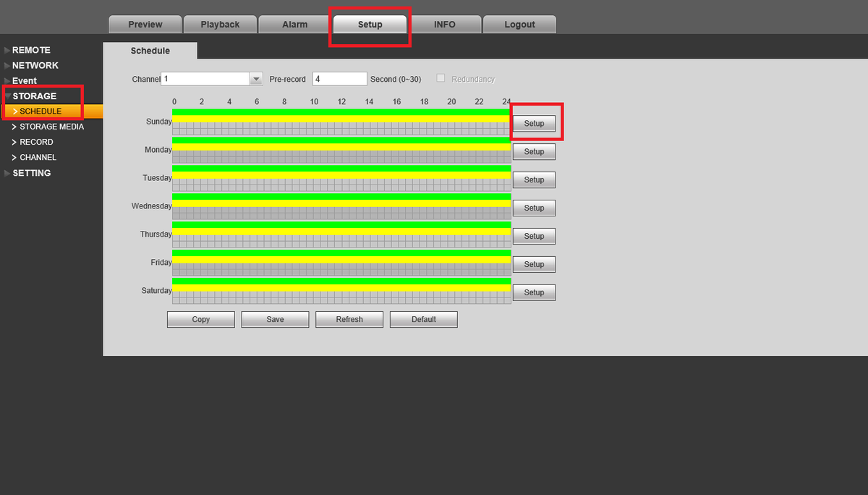This screenshot has height=495, width=868.
Task: Expand the NETWORK sidebar section
Action: 35,65
